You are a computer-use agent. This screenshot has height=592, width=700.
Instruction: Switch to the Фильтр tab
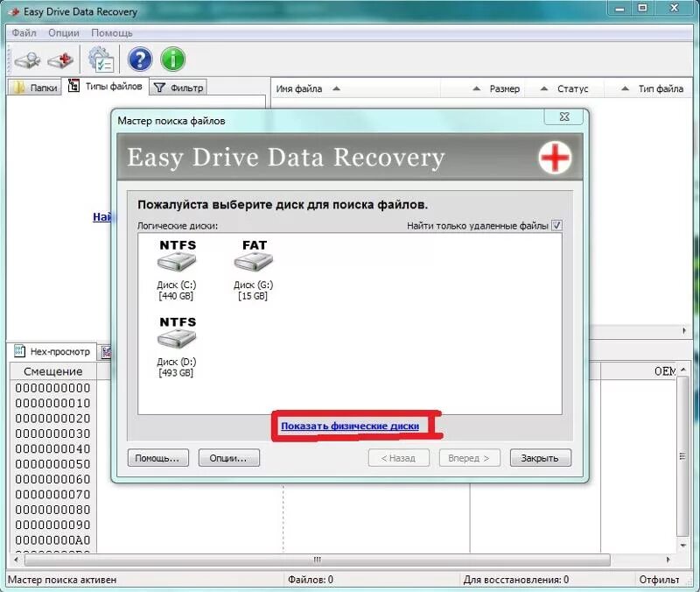(178, 88)
